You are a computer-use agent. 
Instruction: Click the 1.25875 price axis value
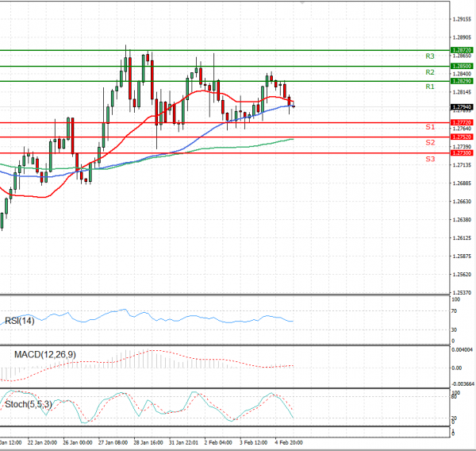(x=462, y=256)
